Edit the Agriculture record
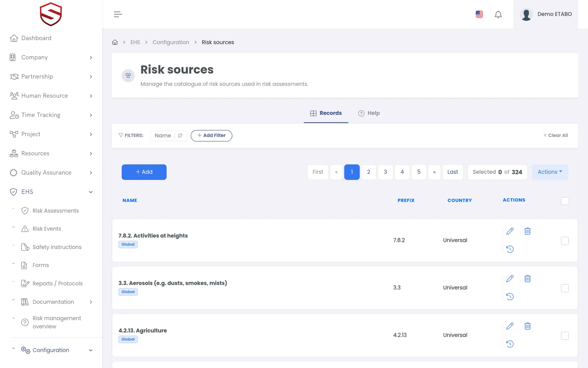This screenshot has width=588, height=368. click(510, 326)
